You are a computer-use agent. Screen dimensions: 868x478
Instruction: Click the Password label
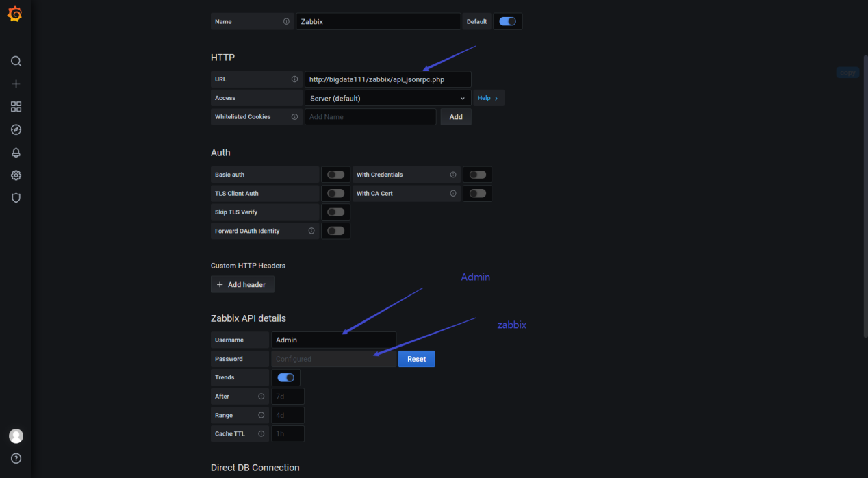click(x=229, y=359)
